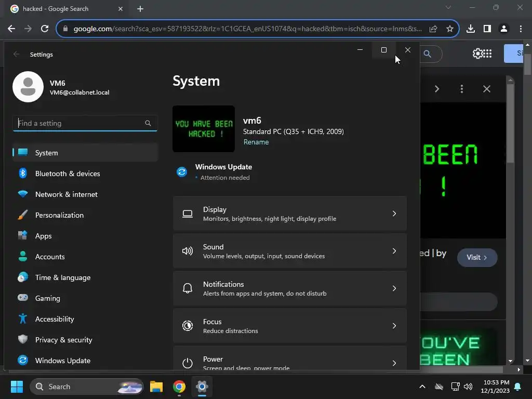Go back in Settings window
The height and width of the screenshot is (399, 532).
coord(16,54)
